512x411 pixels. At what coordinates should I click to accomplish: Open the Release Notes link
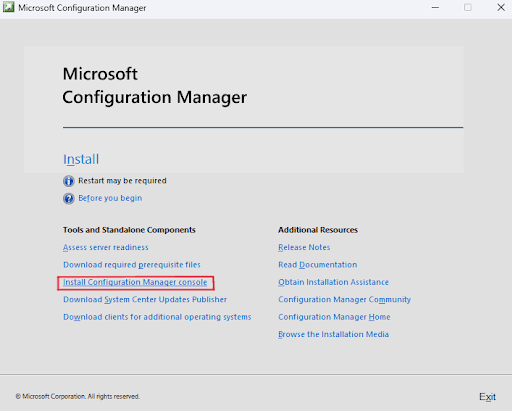(x=304, y=247)
